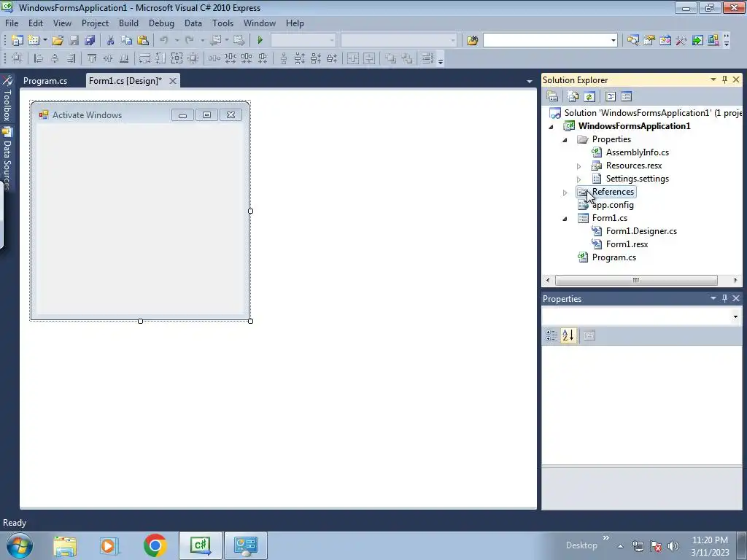Click the Align Tops layout icon
747x560 pixels.
click(x=92, y=58)
